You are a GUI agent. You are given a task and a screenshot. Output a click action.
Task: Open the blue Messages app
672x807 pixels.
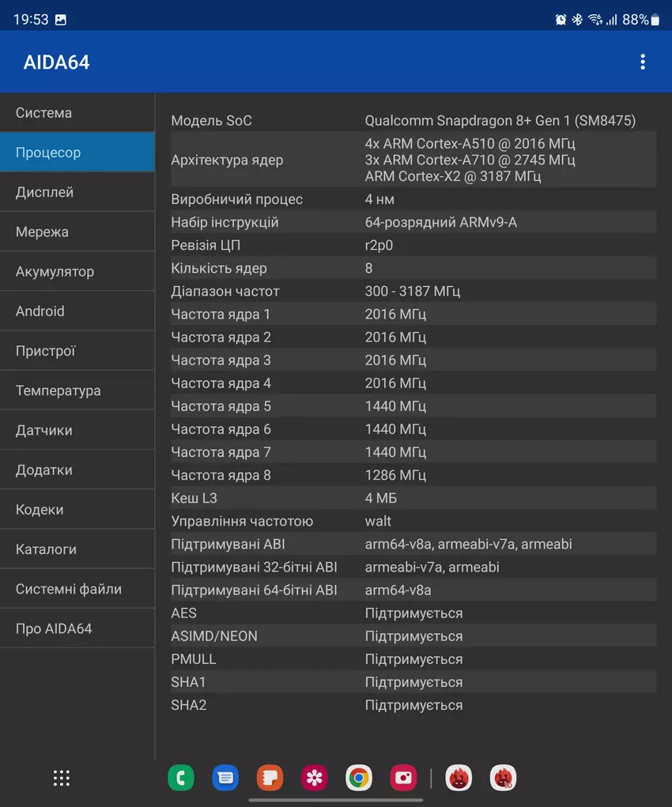pos(225,778)
